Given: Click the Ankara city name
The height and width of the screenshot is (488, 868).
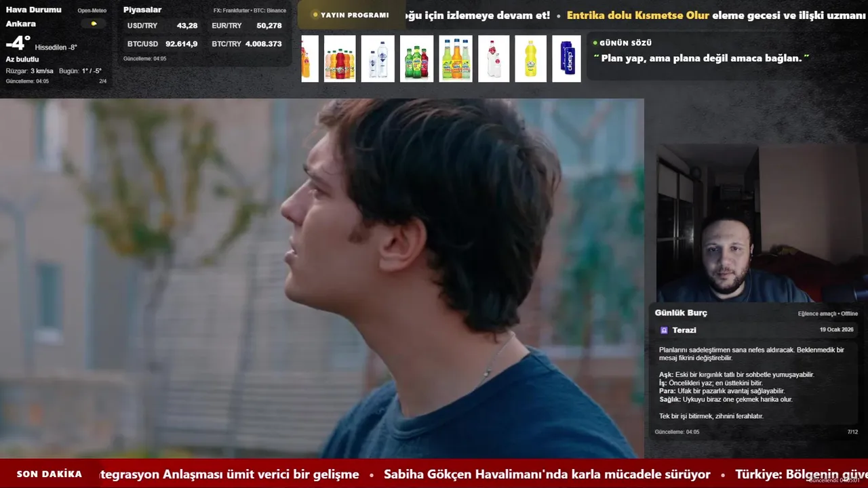Looking at the screenshot, I should (21, 24).
